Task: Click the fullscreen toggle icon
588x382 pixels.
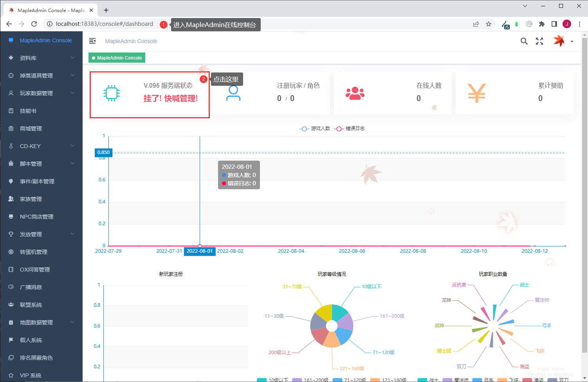Action: (539, 41)
